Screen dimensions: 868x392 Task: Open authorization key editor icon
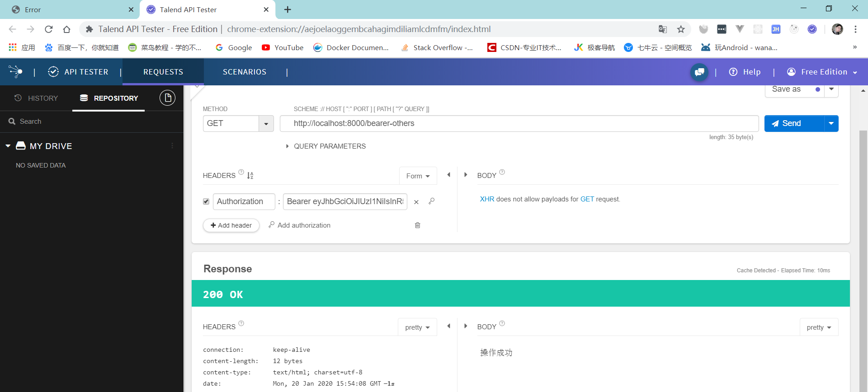(432, 201)
